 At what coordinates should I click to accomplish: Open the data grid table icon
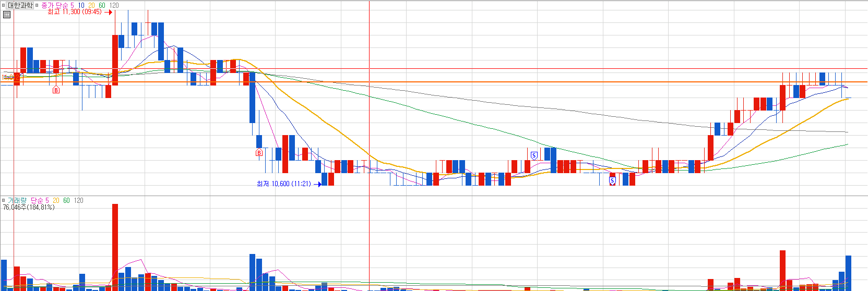click(x=7, y=15)
